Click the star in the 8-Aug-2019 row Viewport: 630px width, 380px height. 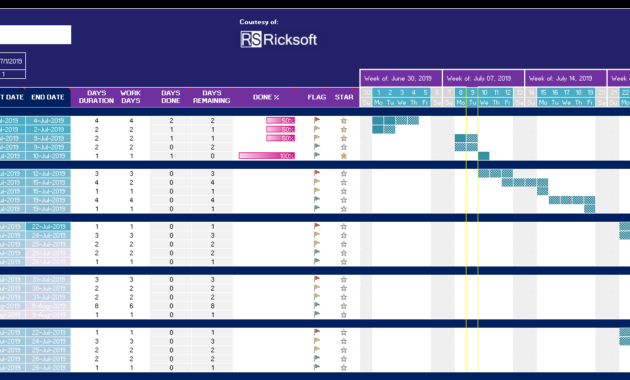(x=344, y=306)
